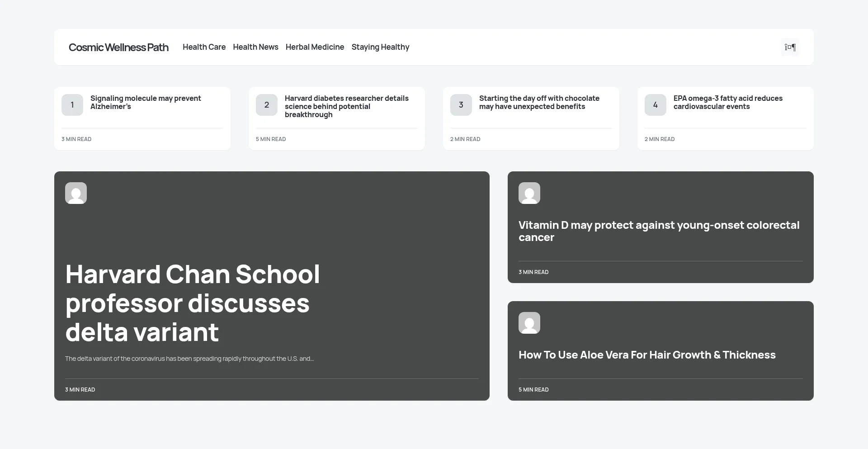Open Aloe Vera hair growth article
The height and width of the screenshot is (449, 868).
pos(646,355)
